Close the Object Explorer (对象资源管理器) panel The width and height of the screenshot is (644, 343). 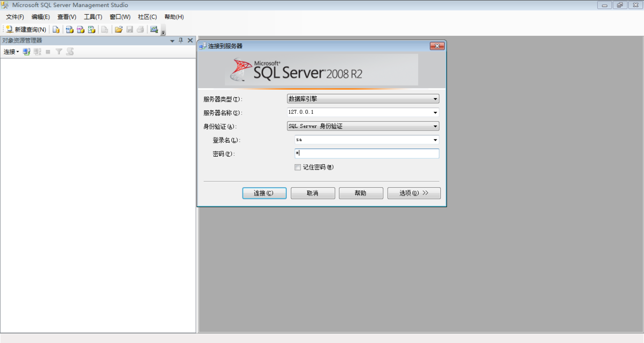(190, 40)
